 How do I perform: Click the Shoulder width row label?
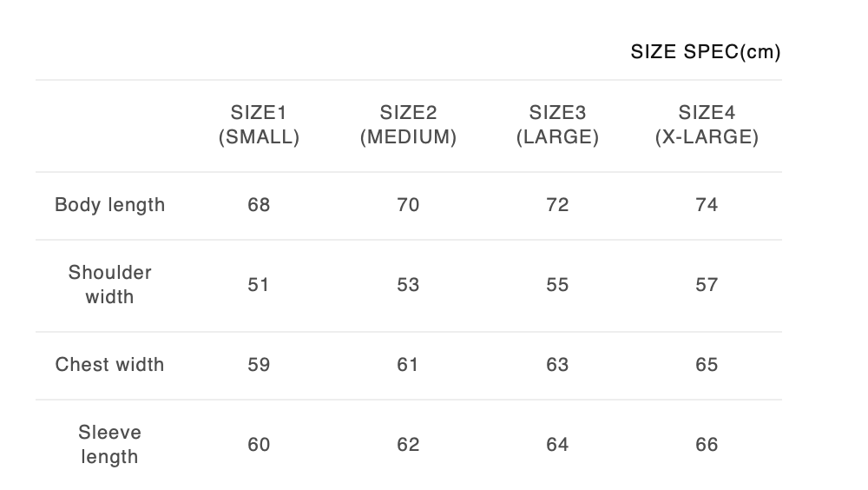(109, 285)
